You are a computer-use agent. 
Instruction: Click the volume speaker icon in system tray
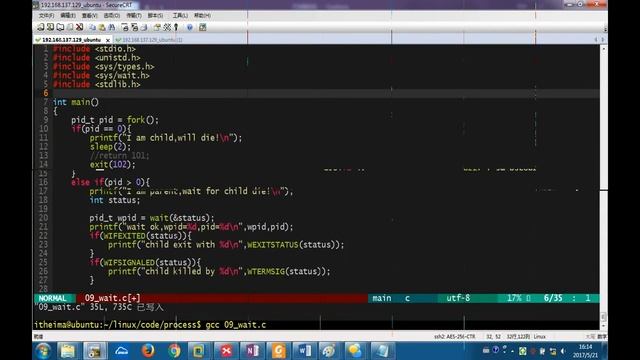(563, 351)
